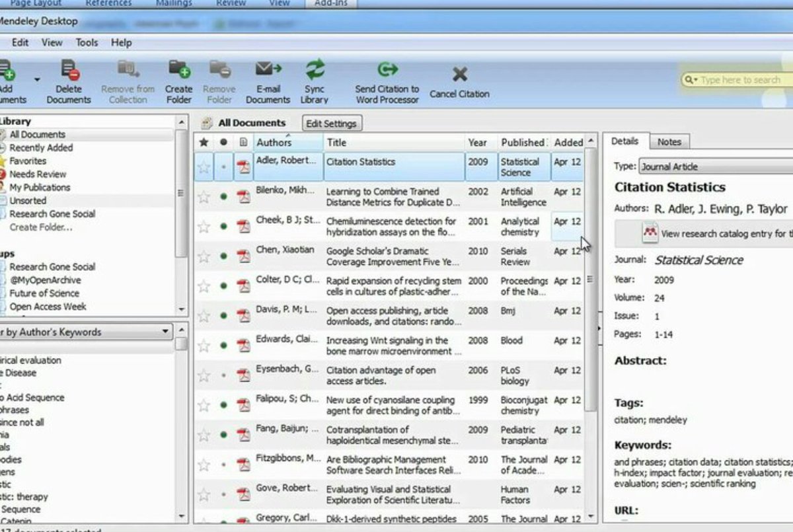Image resolution: width=793 pixels, height=532 pixels.
Task: Open PDF icon for Fitzgibbons row
Action: pos(244,464)
